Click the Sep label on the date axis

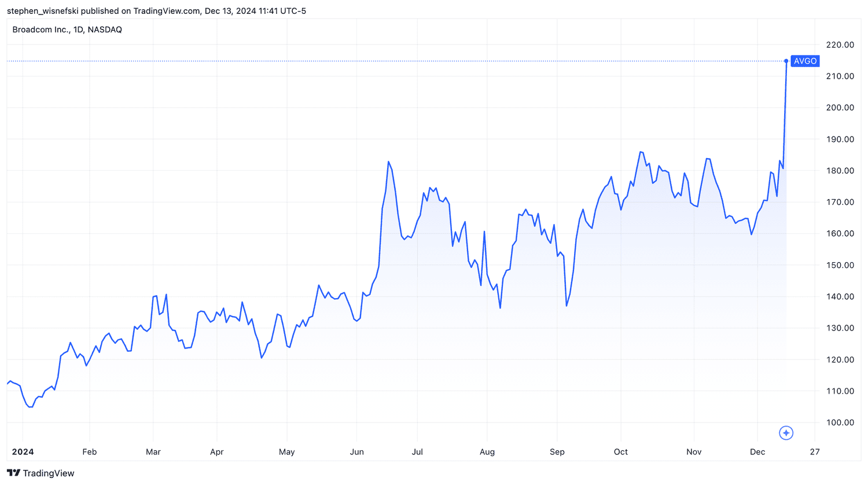(557, 452)
